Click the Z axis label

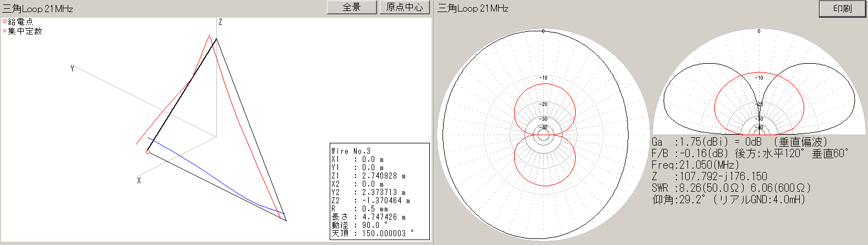220,22
